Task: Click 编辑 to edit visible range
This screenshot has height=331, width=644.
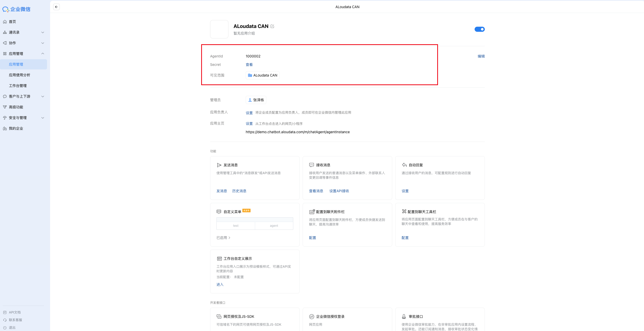Action: 481,56
